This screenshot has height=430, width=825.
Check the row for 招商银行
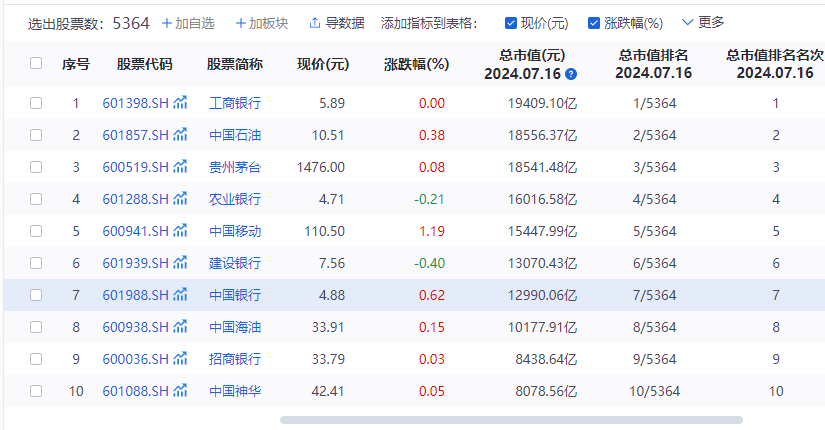pos(36,359)
